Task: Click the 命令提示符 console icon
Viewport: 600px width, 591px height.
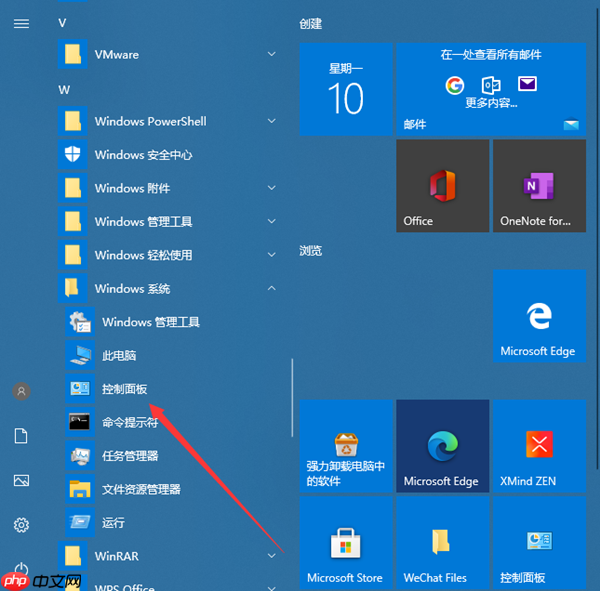Action: (x=80, y=422)
